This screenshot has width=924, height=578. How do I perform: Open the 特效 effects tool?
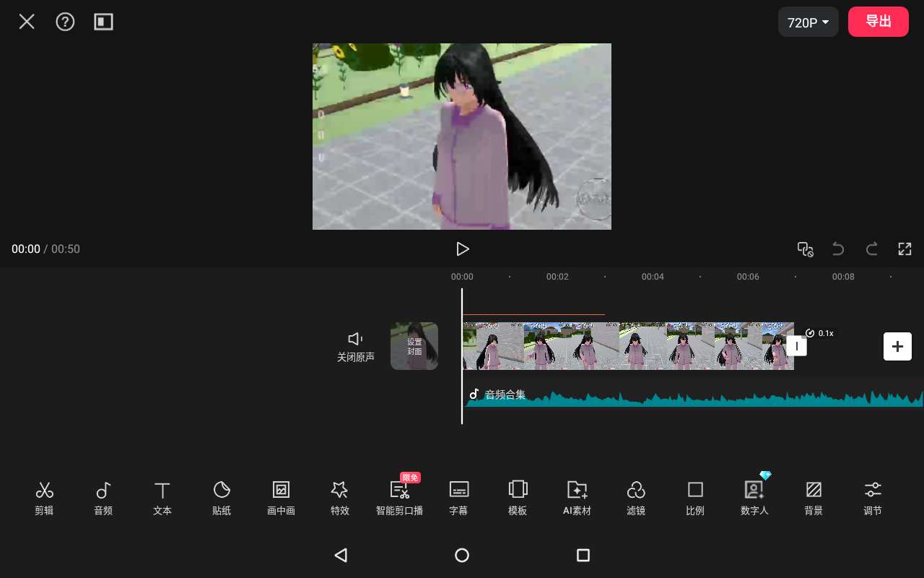(x=339, y=498)
